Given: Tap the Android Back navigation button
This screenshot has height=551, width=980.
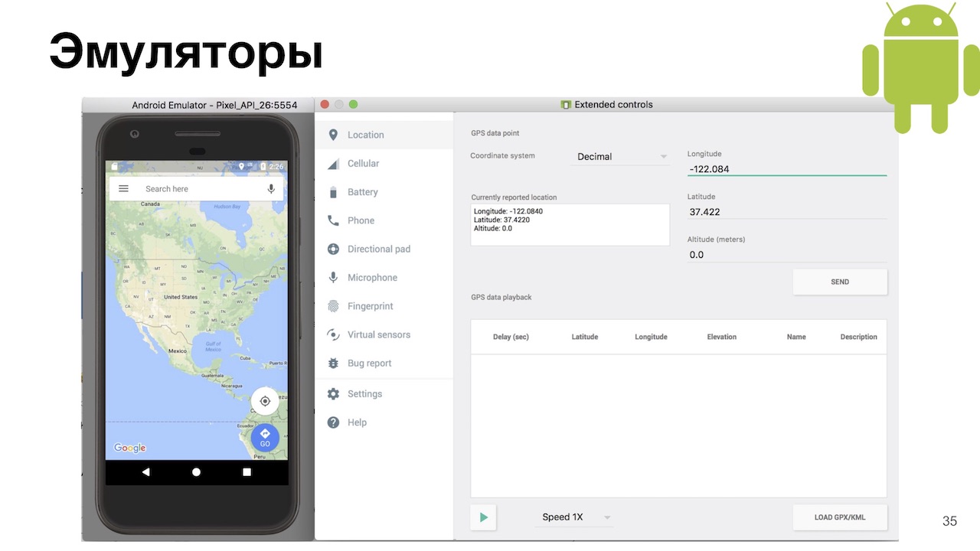Looking at the screenshot, I should click(146, 472).
